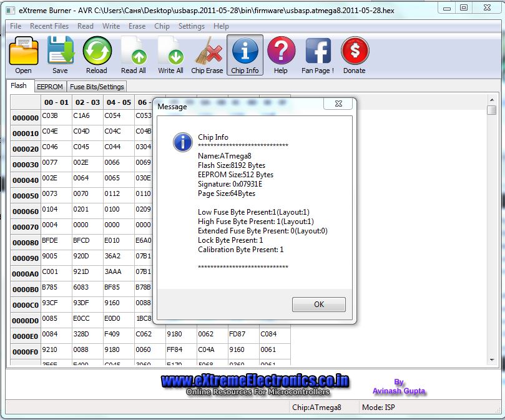The width and height of the screenshot is (505, 420).
Task: Click the blue info icon in dialog
Action: pos(183,142)
